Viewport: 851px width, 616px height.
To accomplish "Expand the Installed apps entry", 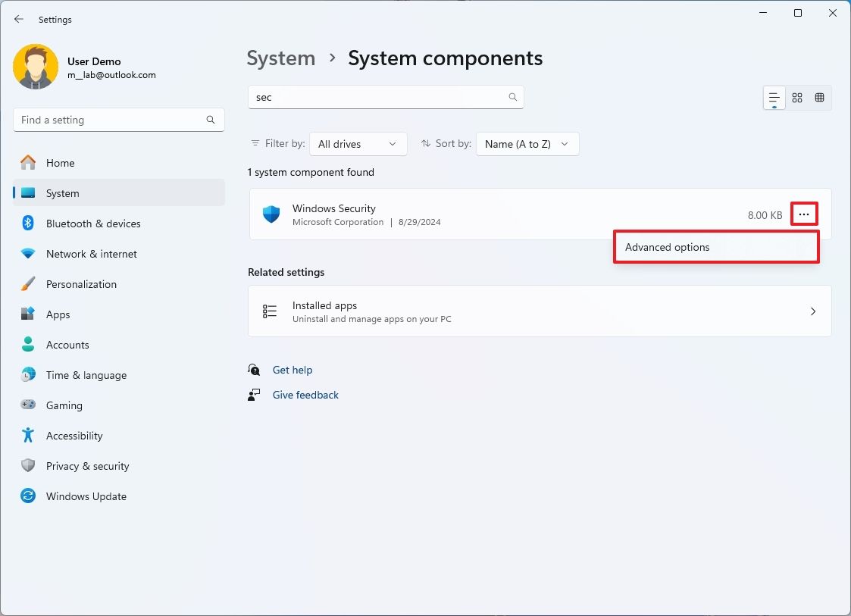I will tap(813, 311).
